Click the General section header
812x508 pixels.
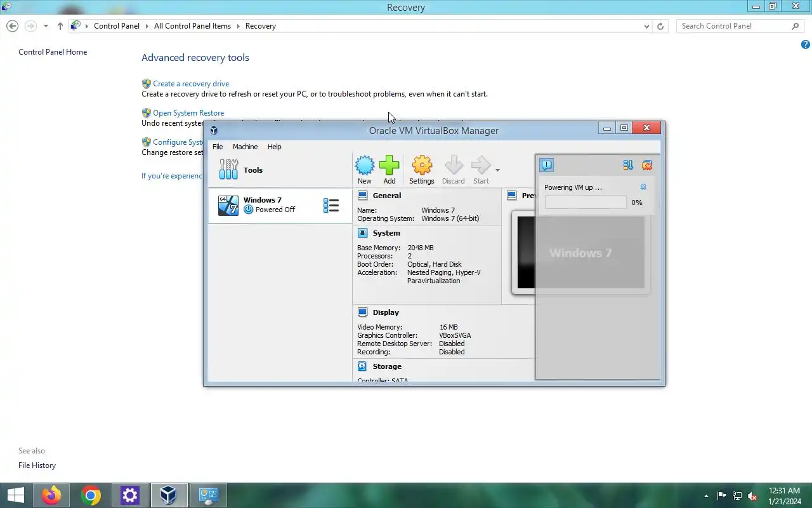pos(387,196)
